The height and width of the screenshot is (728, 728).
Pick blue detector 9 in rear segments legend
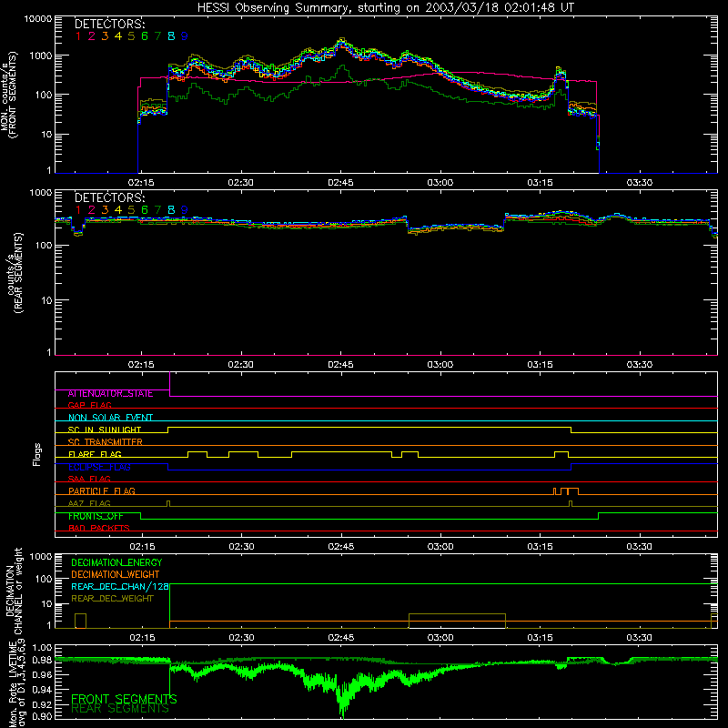[x=185, y=210]
